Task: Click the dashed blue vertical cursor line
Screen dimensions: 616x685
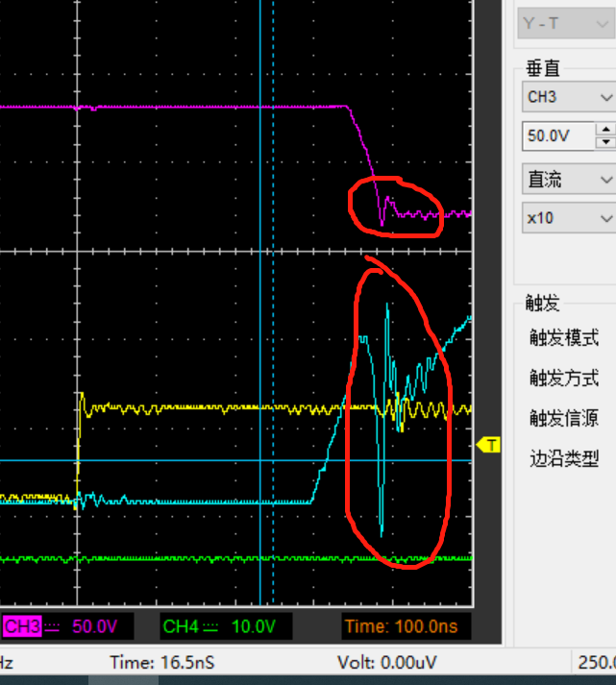Action: [274, 303]
